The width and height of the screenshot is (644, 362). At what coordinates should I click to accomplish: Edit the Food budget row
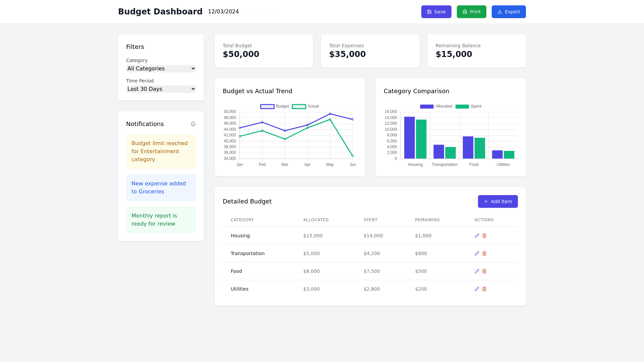(x=477, y=271)
